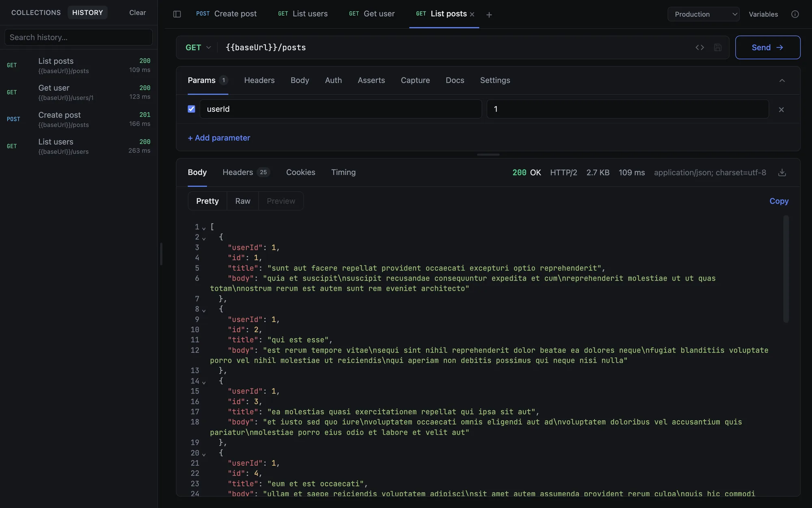Open the Production environment dropdown

pyautogui.click(x=704, y=14)
